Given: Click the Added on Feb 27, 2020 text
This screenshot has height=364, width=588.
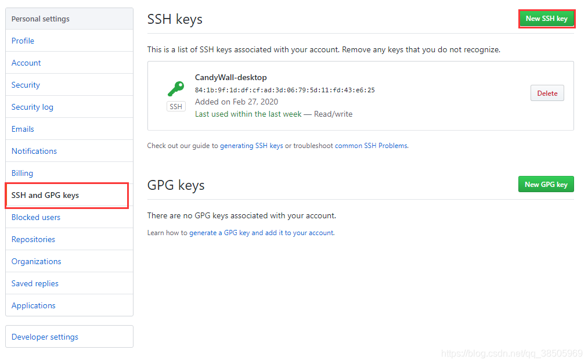Looking at the screenshot, I should click(236, 102).
